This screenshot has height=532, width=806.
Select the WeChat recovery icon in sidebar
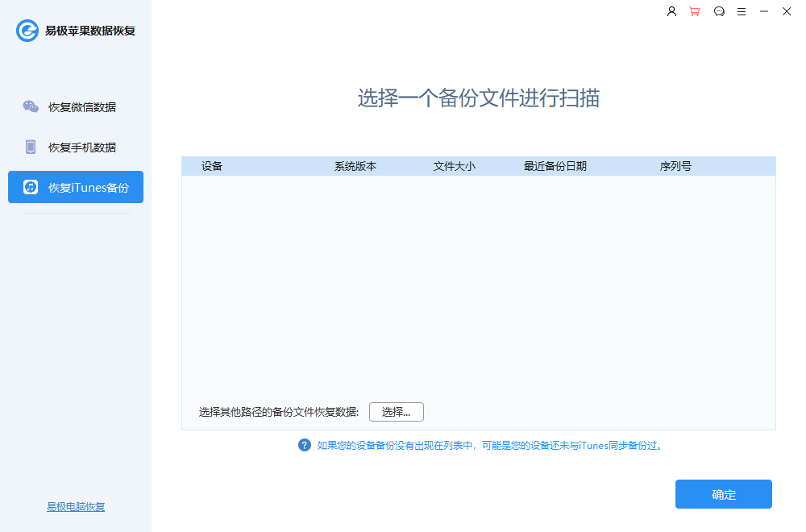(31, 106)
